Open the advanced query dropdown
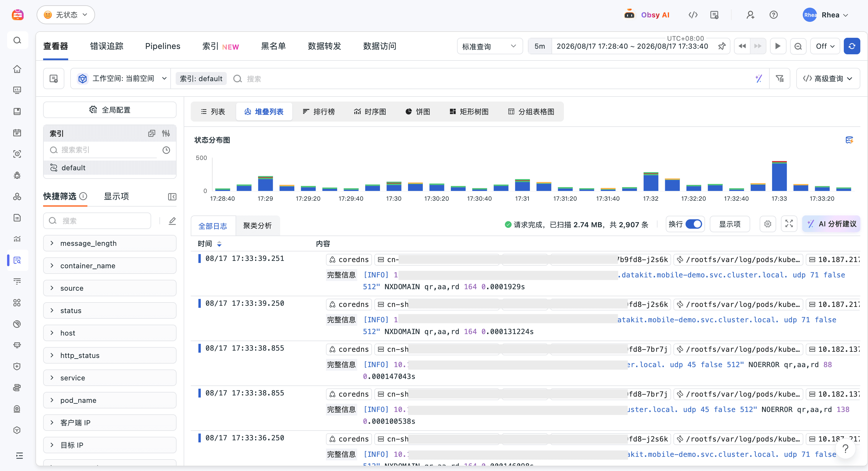 tap(828, 78)
